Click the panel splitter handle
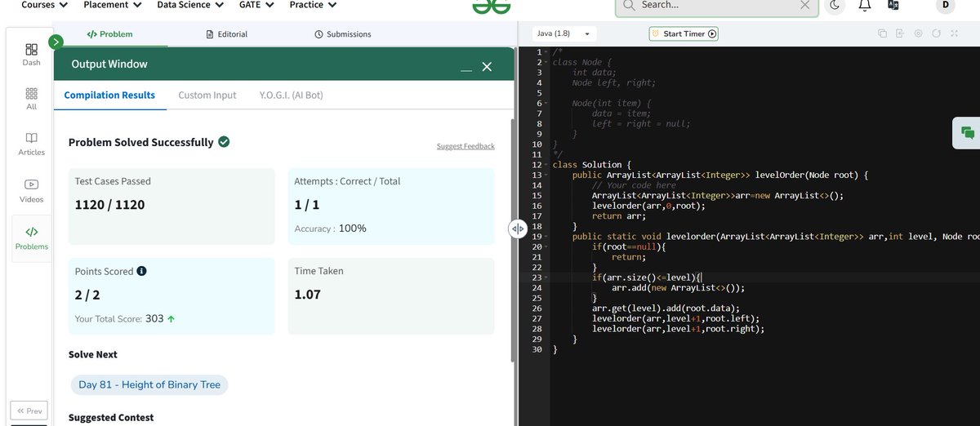This screenshot has height=426, width=980. [x=517, y=229]
